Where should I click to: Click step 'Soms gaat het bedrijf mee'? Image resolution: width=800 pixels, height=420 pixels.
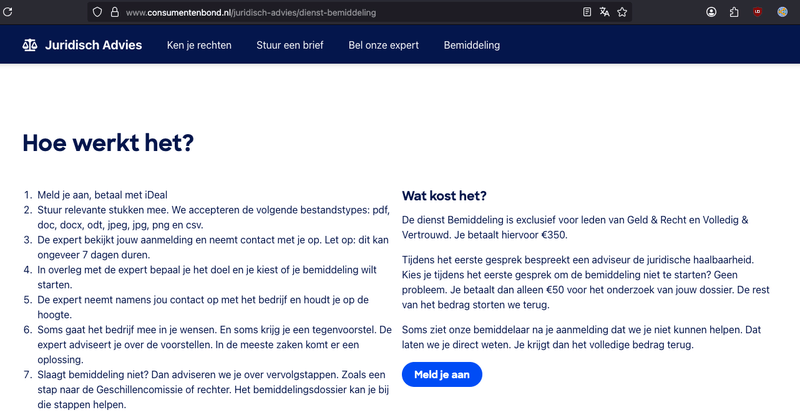coord(214,344)
